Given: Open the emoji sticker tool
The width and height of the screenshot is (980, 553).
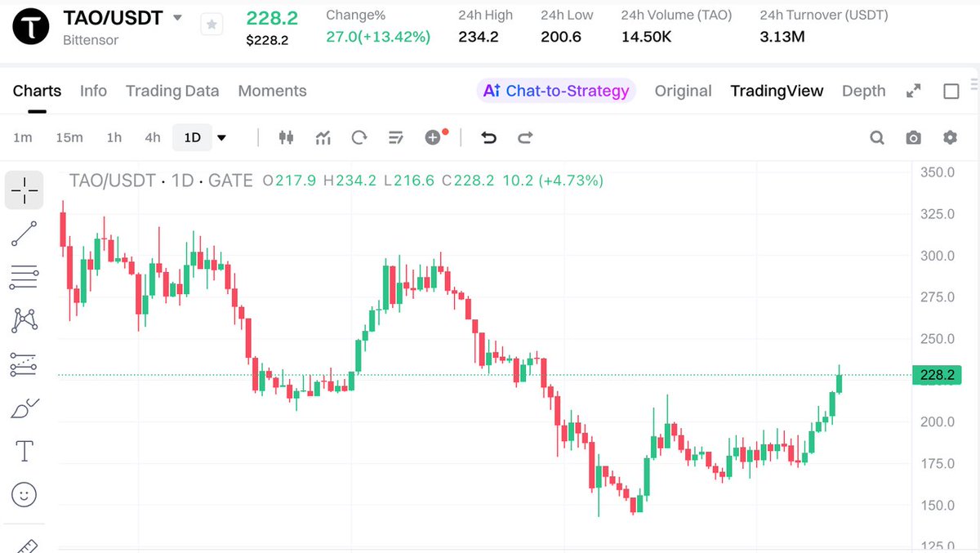Looking at the screenshot, I should (x=24, y=494).
